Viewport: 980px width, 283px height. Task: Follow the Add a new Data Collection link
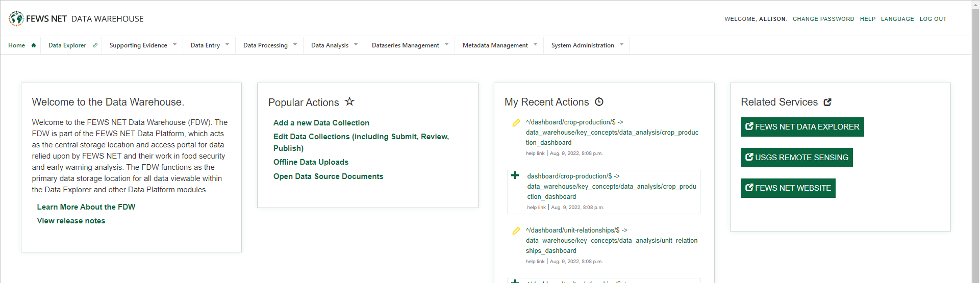(321, 123)
